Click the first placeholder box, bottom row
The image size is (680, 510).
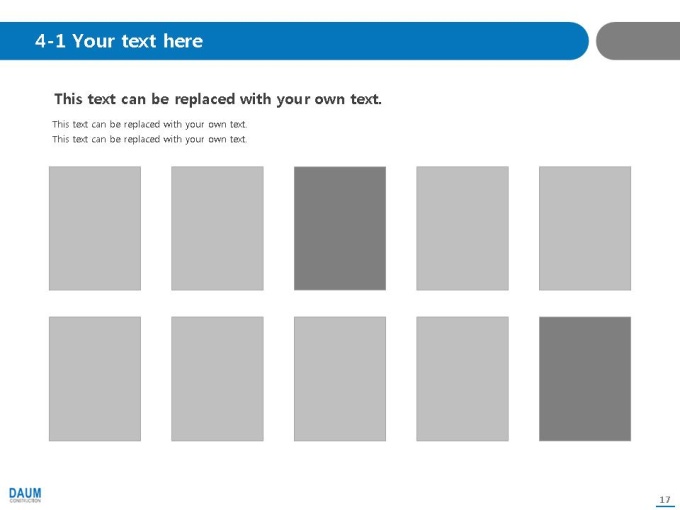95,379
